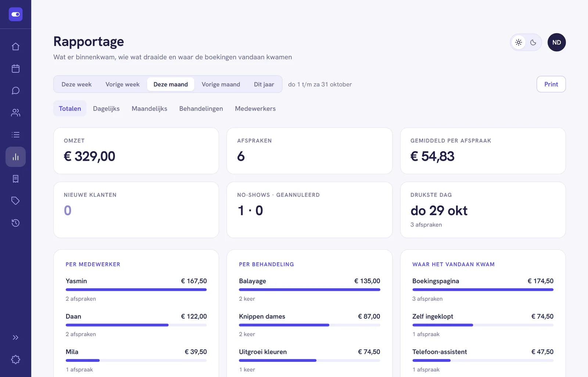Open the settings gear icon in sidebar
Viewport: 588px width, 377px height.
point(15,359)
